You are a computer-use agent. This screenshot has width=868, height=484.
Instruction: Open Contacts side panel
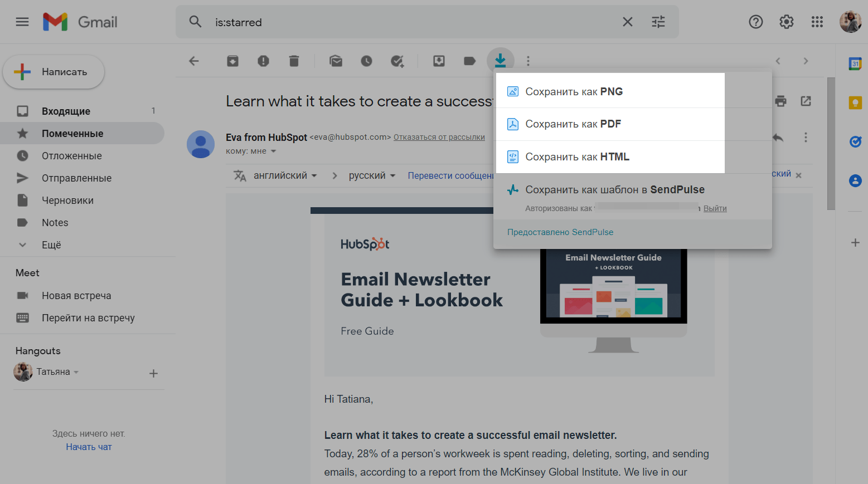pos(855,180)
